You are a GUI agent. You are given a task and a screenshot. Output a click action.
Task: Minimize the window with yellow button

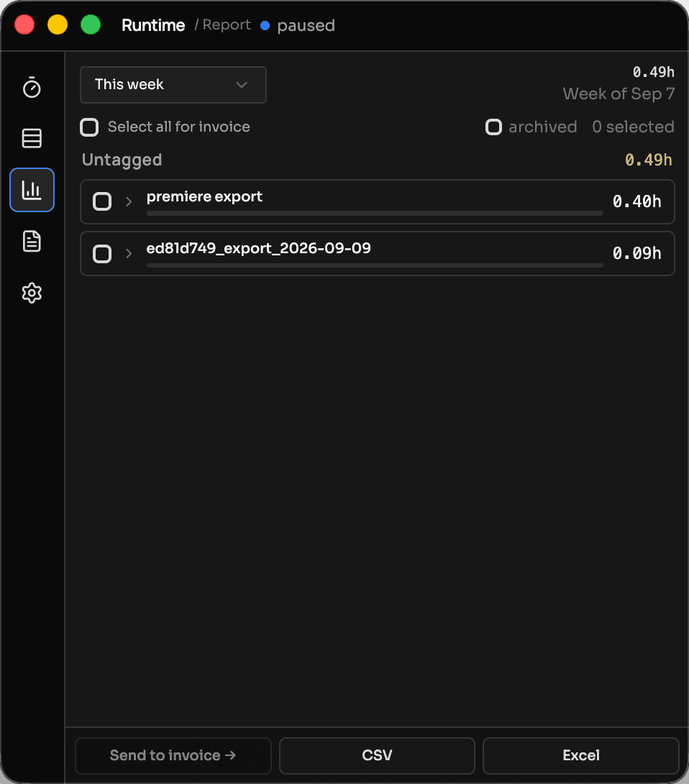[x=58, y=24]
